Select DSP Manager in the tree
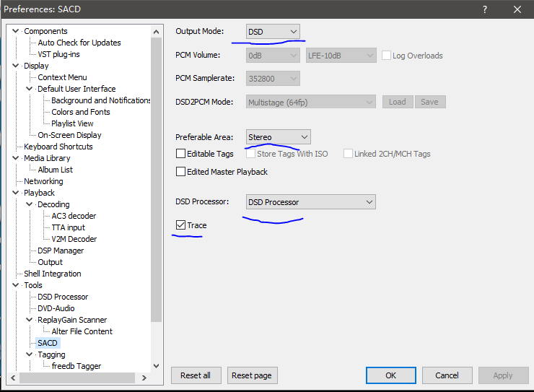The image size is (534, 392). (x=61, y=251)
